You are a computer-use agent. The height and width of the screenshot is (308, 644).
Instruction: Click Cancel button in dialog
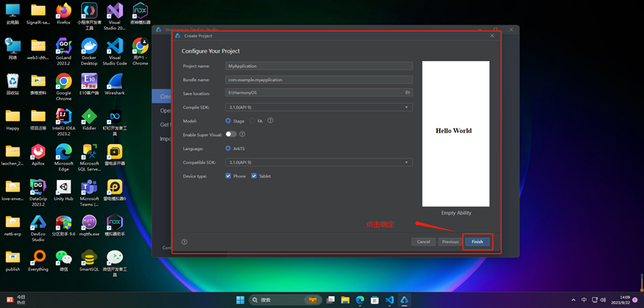click(423, 242)
